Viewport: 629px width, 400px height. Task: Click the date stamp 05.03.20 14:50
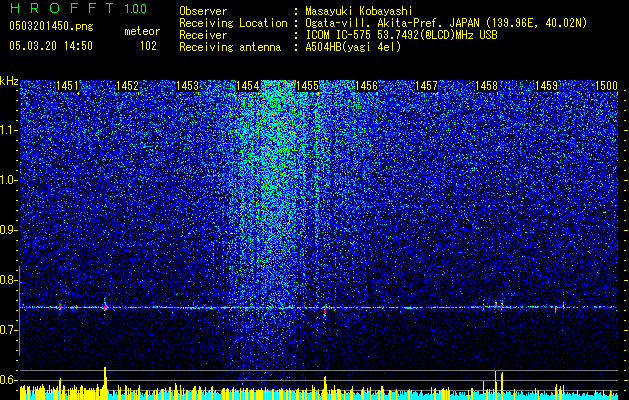[51, 45]
